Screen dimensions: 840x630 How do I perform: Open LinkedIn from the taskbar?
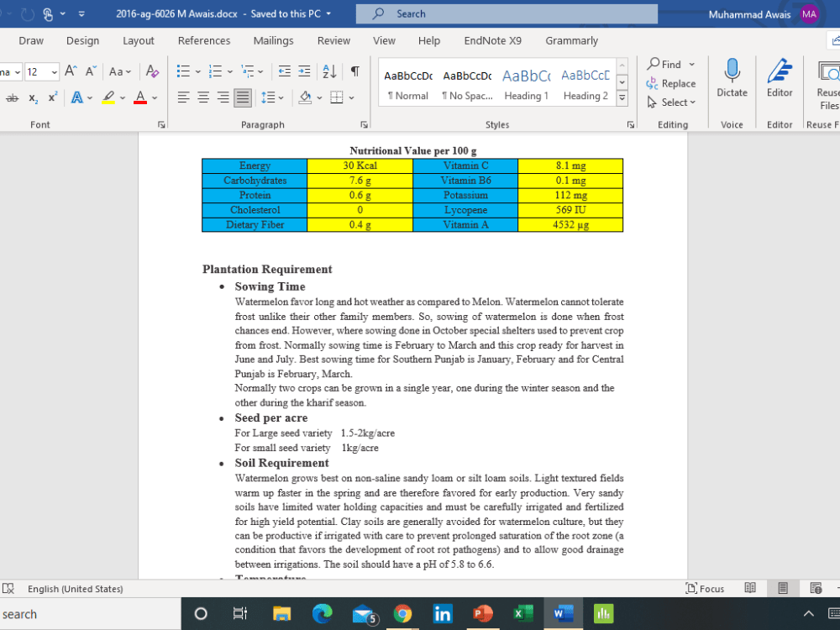click(x=443, y=614)
